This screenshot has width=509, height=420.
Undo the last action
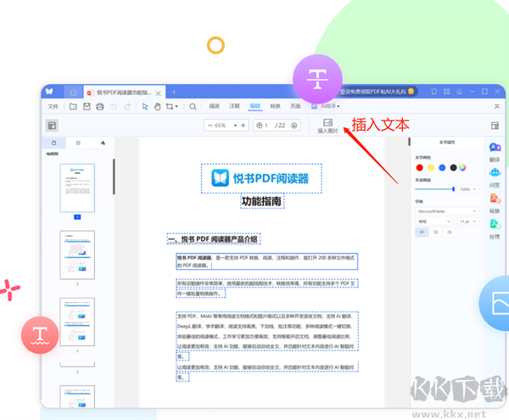(x=114, y=106)
